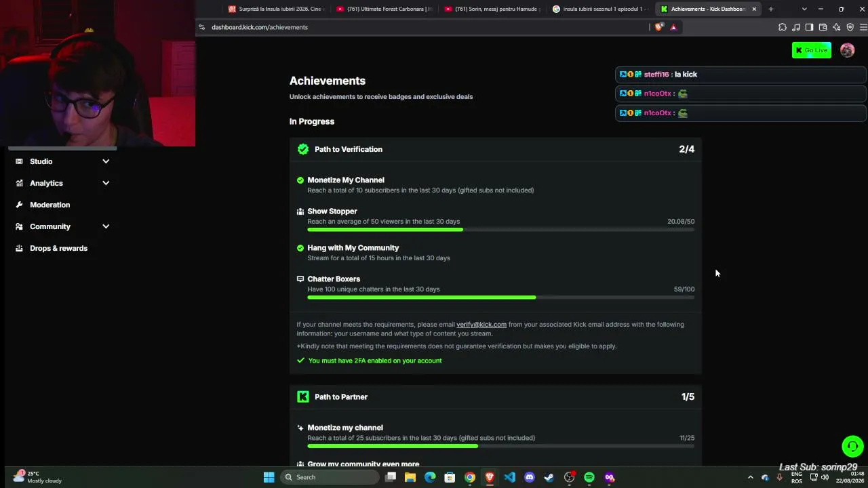Viewport: 868px width, 488px height.
Task: Click the green Go Live button
Action: pyautogui.click(x=811, y=50)
